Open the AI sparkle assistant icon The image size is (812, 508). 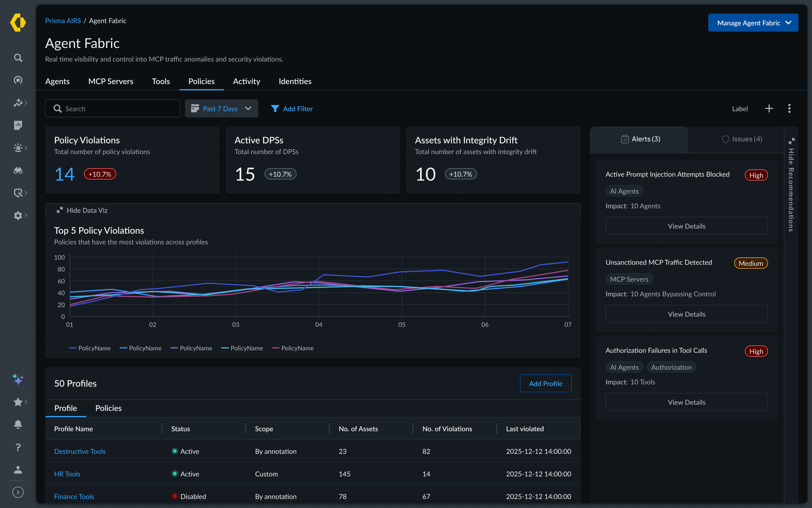click(18, 379)
